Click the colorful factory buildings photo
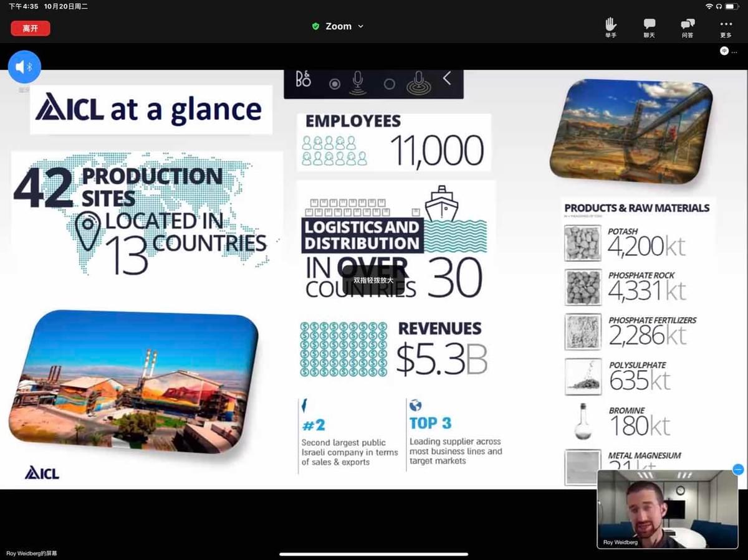Screen dimensions: 748x560 pos(133,381)
